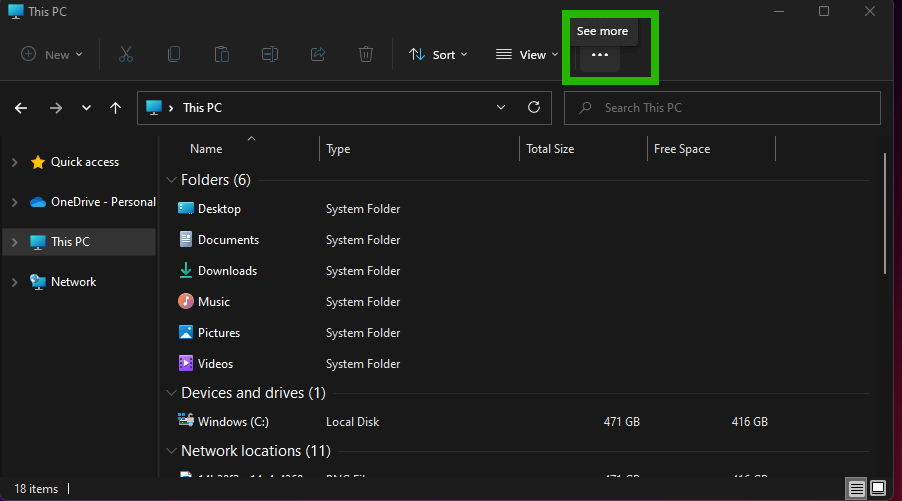Go up one level with up arrow
This screenshot has height=501, width=902.
pos(116,108)
